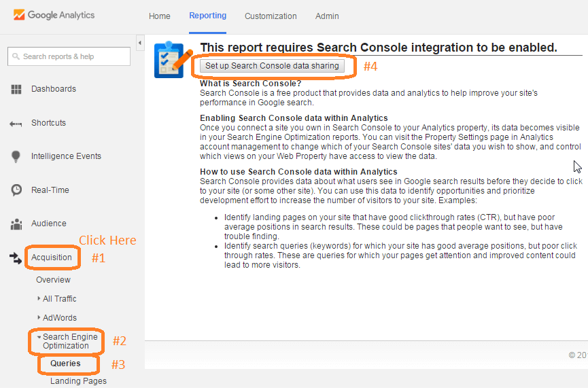Viewport: 588px width, 390px height.
Task: Open Shortcuts section
Action: click(48, 123)
